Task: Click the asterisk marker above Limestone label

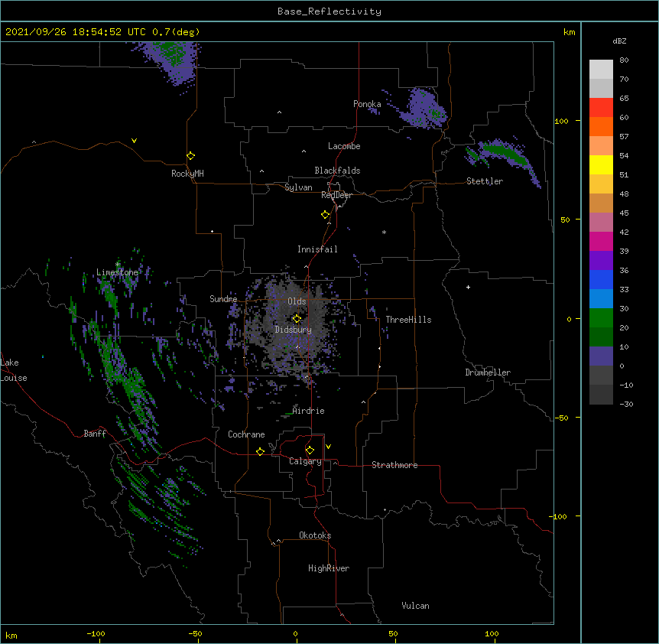Action: pyautogui.click(x=118, y=264)
